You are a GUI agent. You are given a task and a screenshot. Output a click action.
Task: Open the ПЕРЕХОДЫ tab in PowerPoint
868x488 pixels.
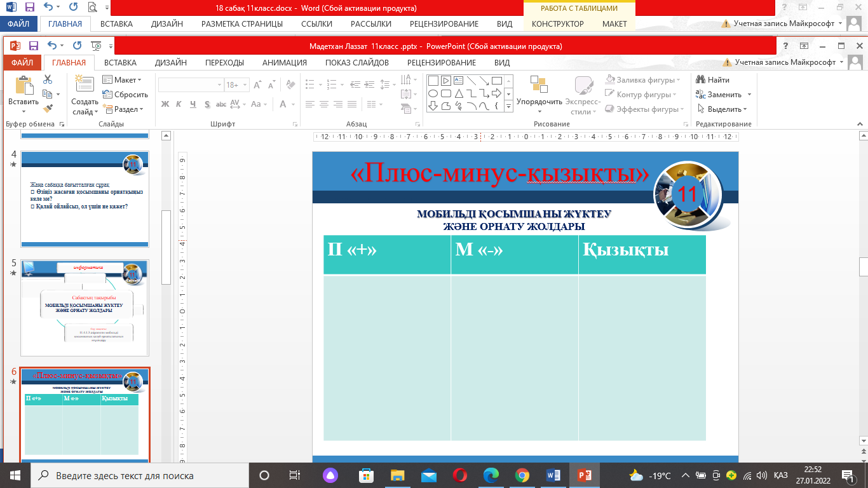coord(224,63)
